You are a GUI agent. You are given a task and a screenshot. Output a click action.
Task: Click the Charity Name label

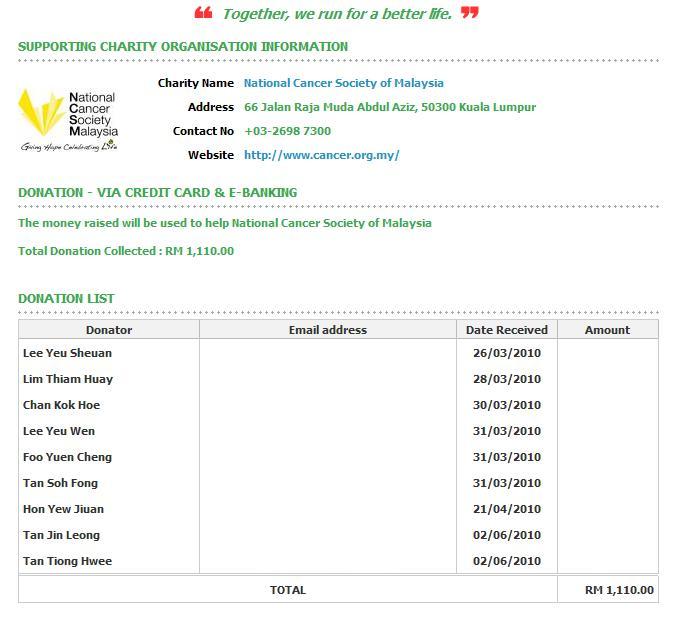point(196,83)
